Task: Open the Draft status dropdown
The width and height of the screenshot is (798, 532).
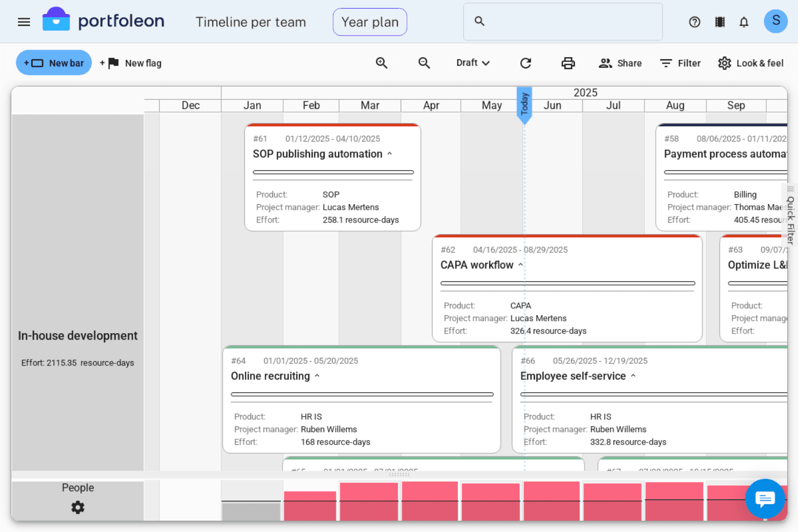Action: 473,63
